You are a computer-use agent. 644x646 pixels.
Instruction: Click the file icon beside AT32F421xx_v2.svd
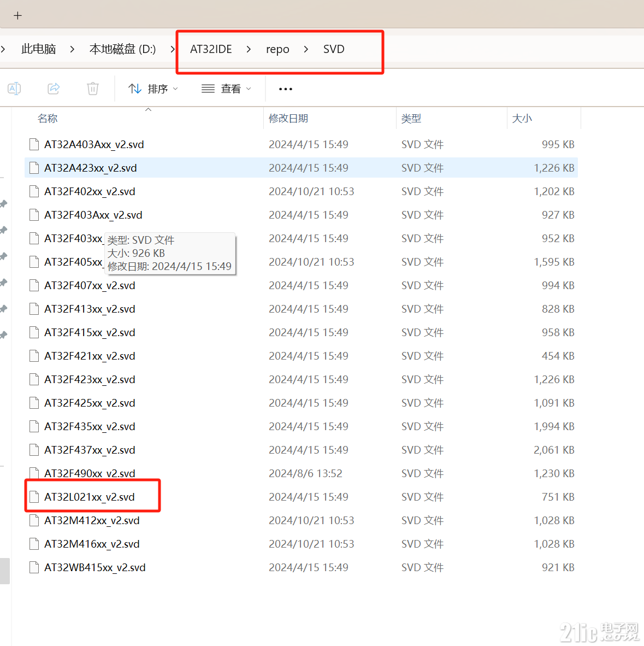click(x=34, y=356)
